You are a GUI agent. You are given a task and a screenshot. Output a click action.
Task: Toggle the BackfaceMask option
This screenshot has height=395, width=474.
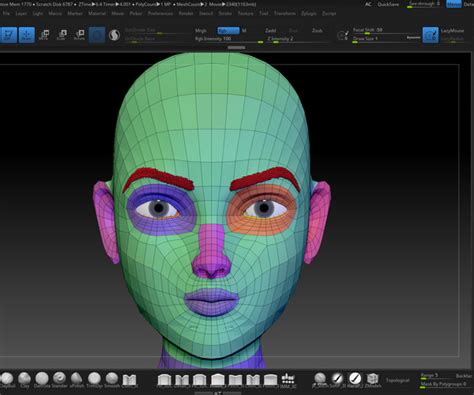tap(464, 376)
